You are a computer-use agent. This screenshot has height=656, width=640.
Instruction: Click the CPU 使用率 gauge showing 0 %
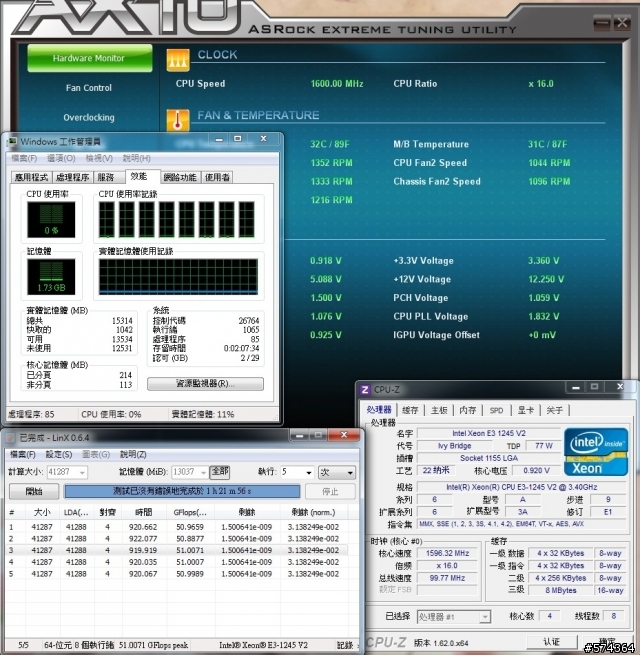pos(51,220)
